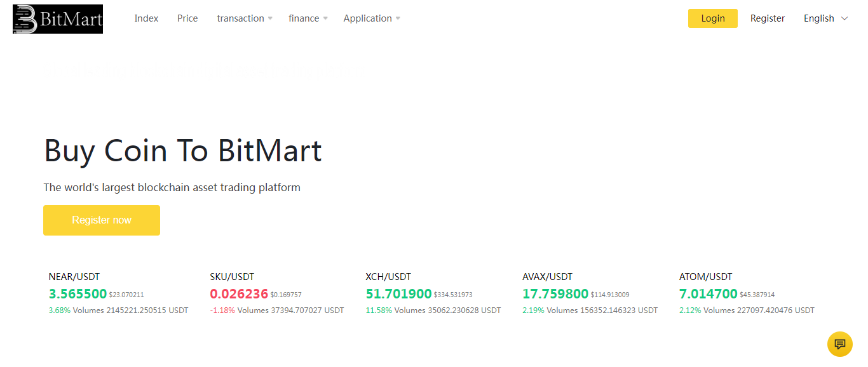Open the AVAX/USDT market ticker
This screenshot has width=868, height=367.
547,277
